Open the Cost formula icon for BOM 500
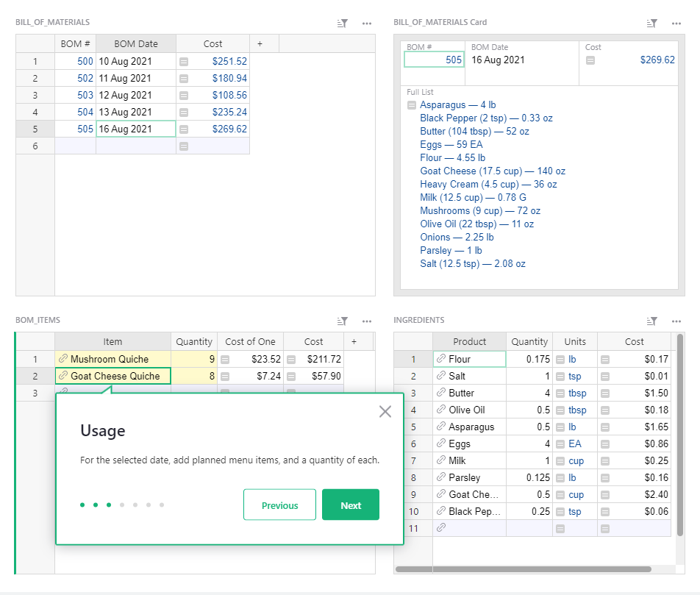The width and height of the screenshot is (700, 595). coord(183,61)
